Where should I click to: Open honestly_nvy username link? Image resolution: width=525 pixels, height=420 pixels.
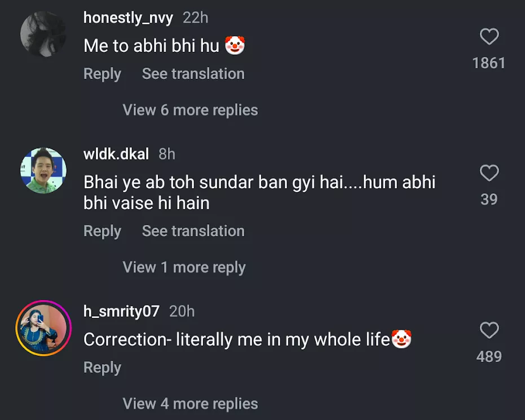click(x=128, y=17)
